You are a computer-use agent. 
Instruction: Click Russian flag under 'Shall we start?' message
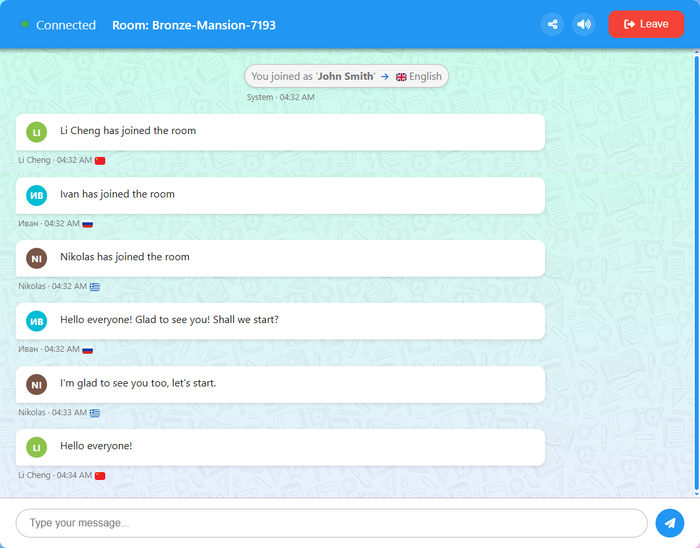coord(88,349)
